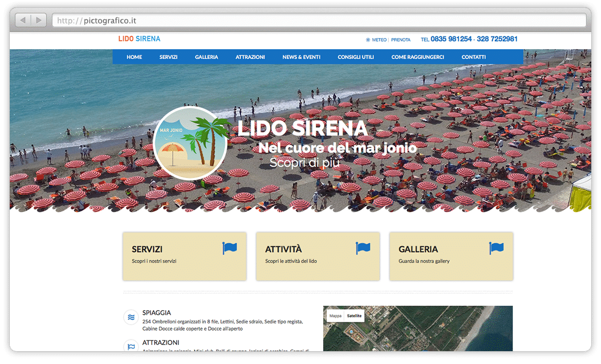This screenshot has width=601, height=364.
Task: Open the Contatti navigation item
Action: click(473, 57)
